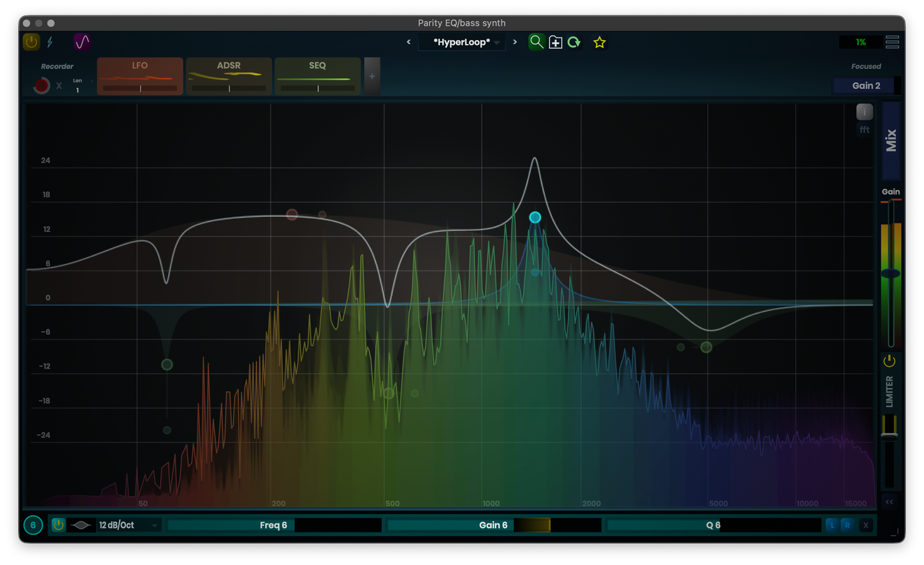Image resolution: width=924 pixels, height=565 pixels.
Task: Open the hamburger settings icon top right
Action: click(893, 41)
